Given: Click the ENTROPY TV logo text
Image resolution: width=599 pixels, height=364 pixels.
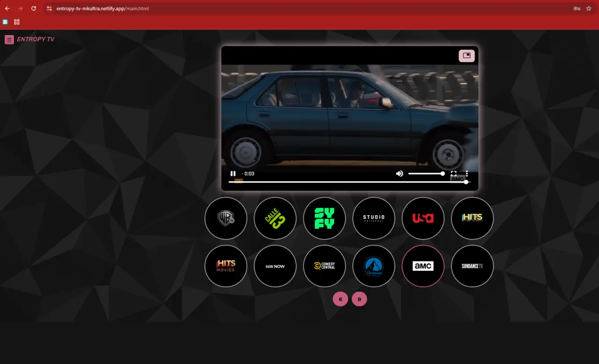Looking at the screenshot, I should coord(36,39).
